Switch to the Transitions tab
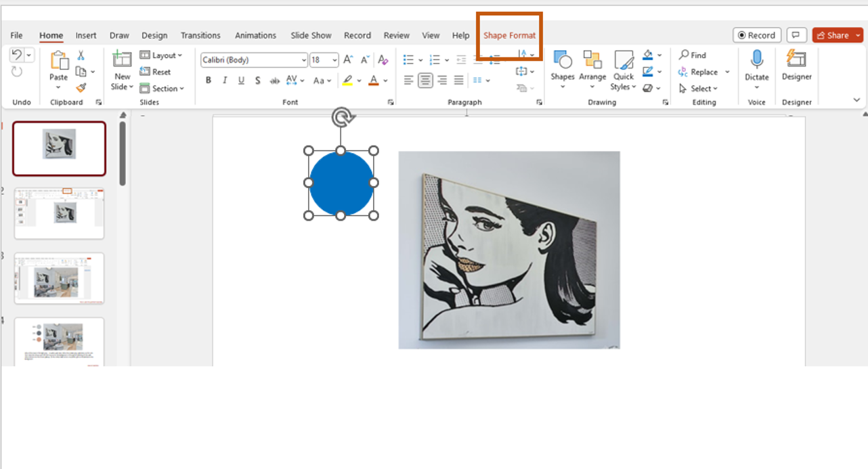Viewport: 868px width, 469px height. pyautogui.click(x=200, y=35)
